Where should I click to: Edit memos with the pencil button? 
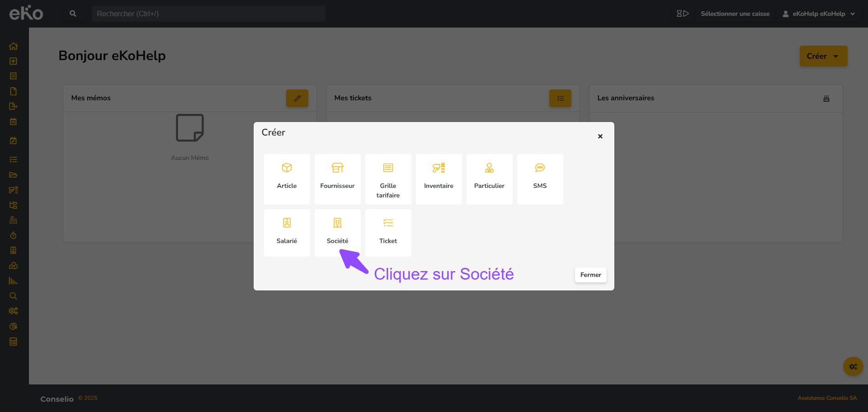(297, 98)
